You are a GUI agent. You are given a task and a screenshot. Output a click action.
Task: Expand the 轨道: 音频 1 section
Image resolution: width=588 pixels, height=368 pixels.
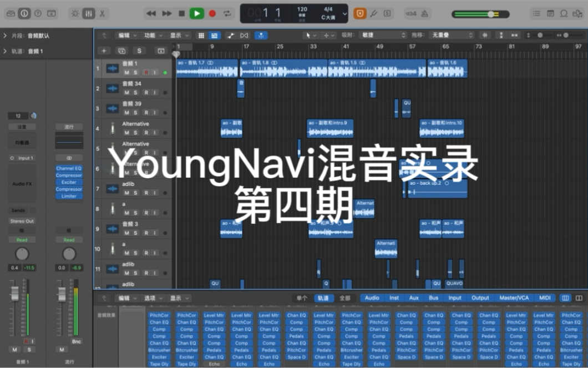[5, 51]
